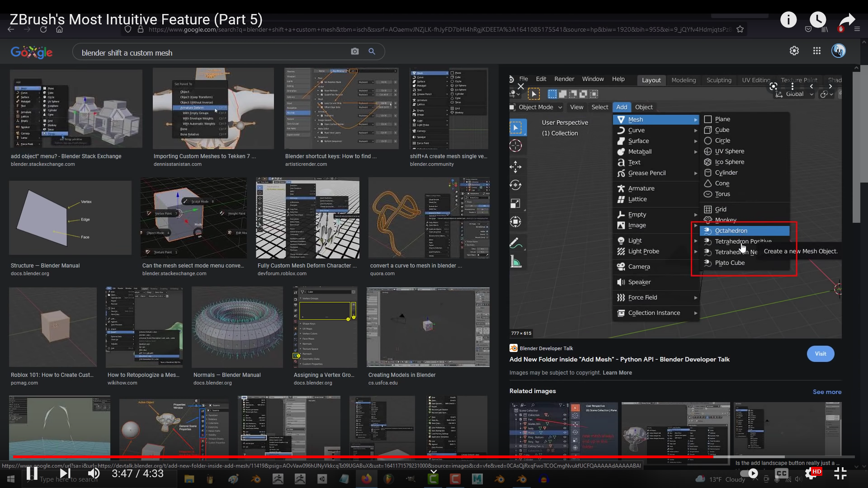Select Octahedron in the mesh submenu
This screenshot has height=488, width=868.
pos(745,230)
